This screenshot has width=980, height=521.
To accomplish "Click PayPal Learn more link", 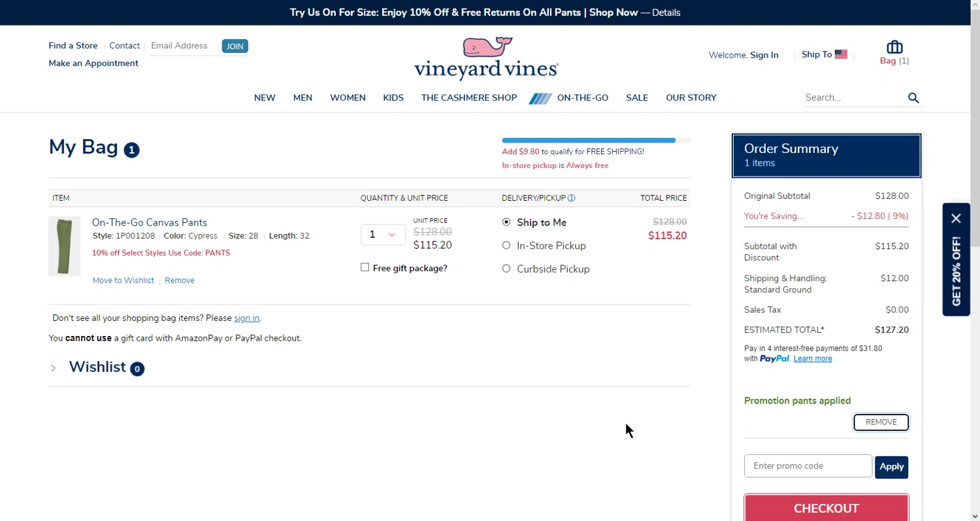I will [813, 359].
